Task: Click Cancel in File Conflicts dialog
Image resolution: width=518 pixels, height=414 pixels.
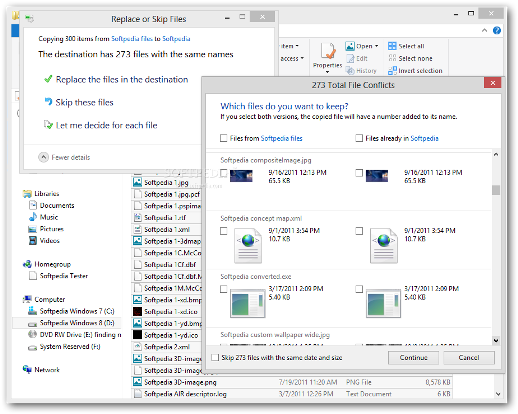Action: (469, 358)
